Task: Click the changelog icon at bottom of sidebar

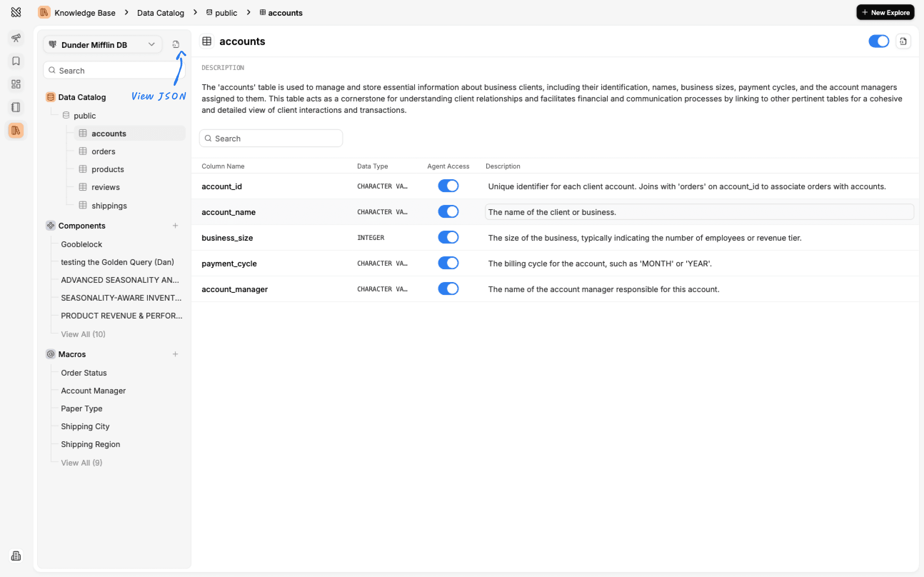Action: click(x=16, y=556)
